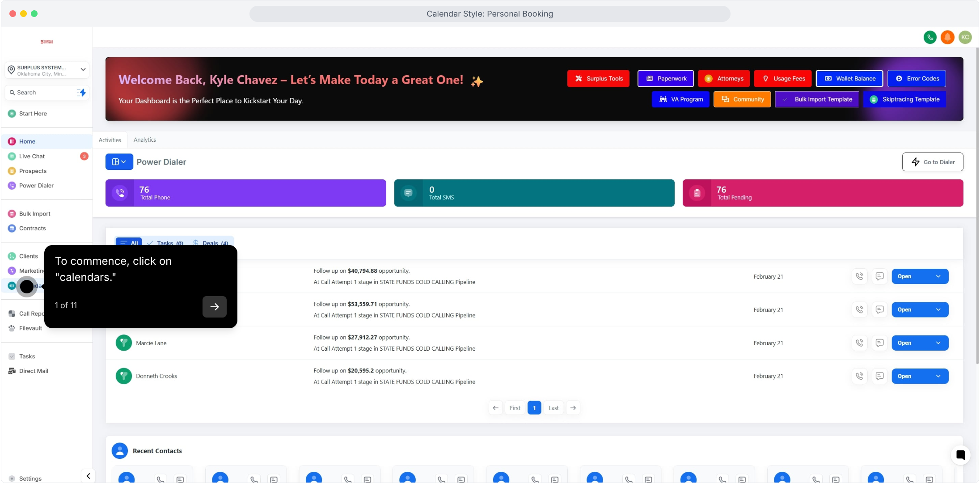Click the Surplus Tools button
Viewport: 980px width, 483px height.
598,79
